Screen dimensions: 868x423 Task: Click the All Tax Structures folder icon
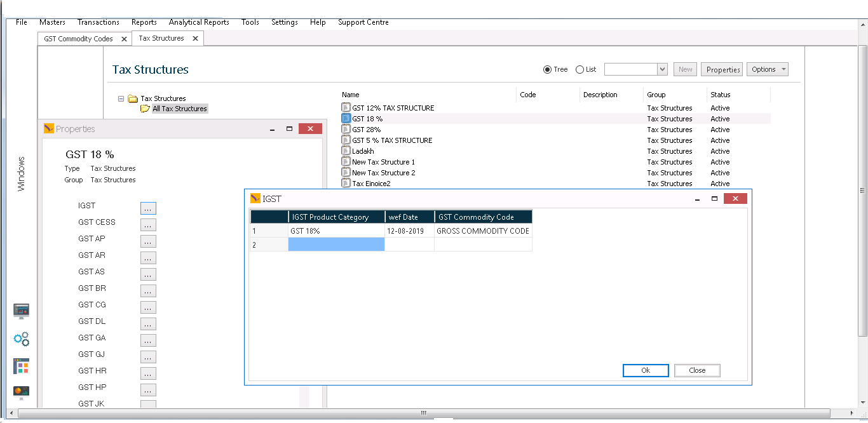(x=145, y=109)
